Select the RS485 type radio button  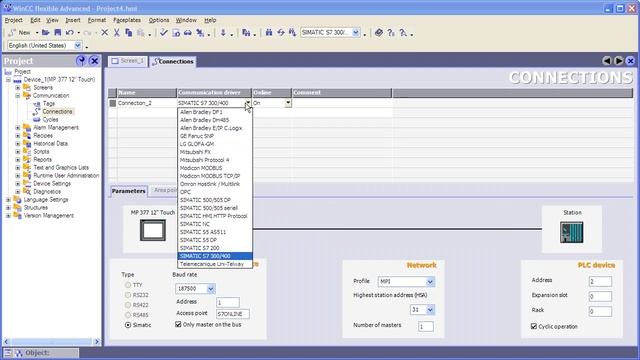(128, 315)
